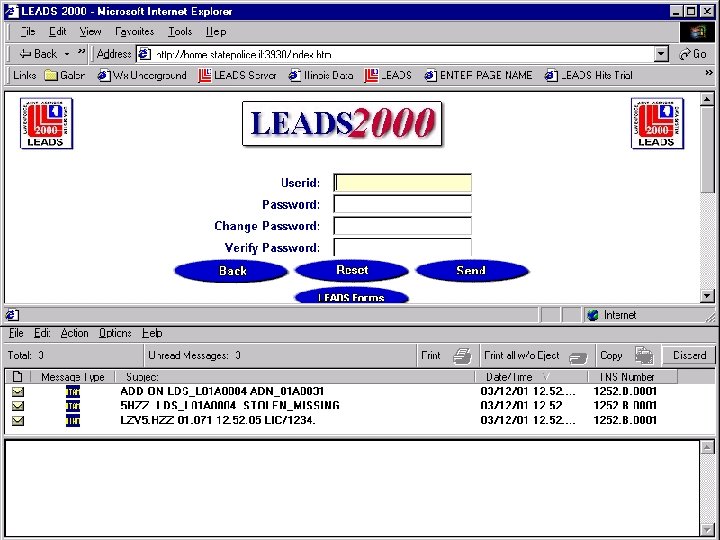Open the envelope icon for ADD ON message
The height and width of the screenshot is (540, 720).
[18, 392]
